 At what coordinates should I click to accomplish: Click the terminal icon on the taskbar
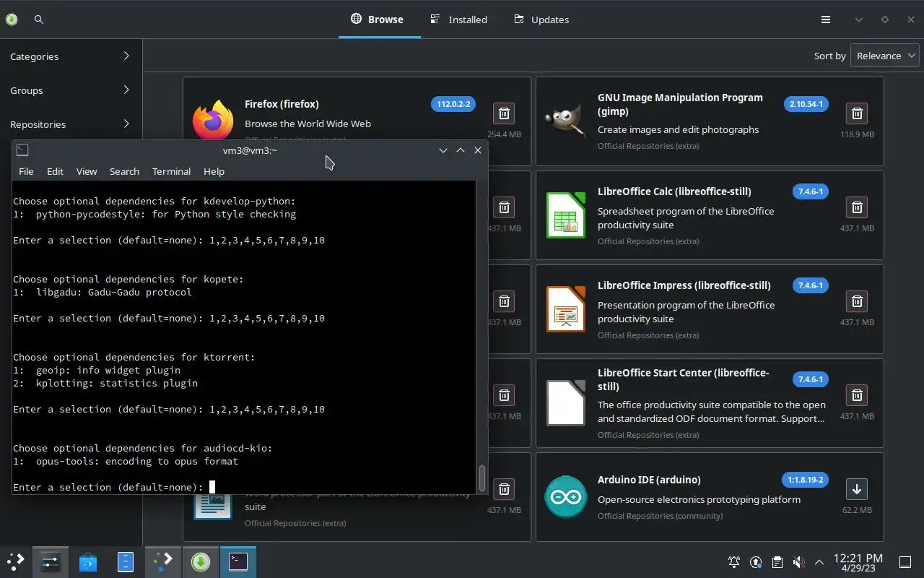pyautogui.click(x=238, y=561)
